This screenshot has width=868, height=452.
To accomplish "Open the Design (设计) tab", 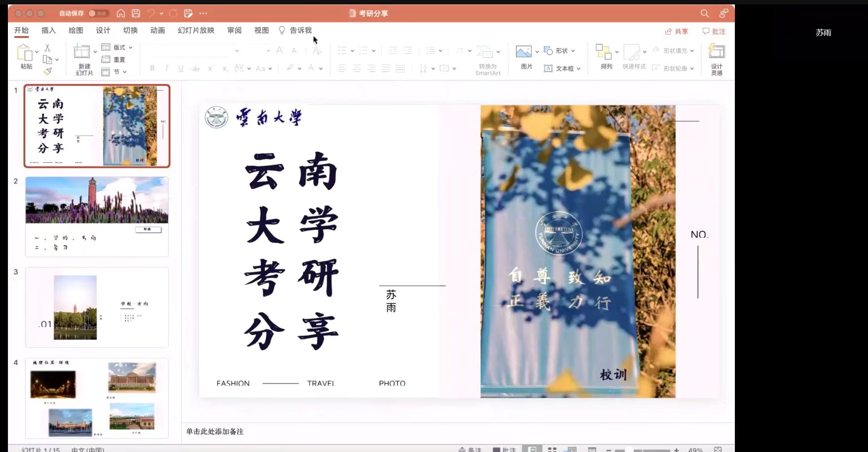I will tap(103, 30).
